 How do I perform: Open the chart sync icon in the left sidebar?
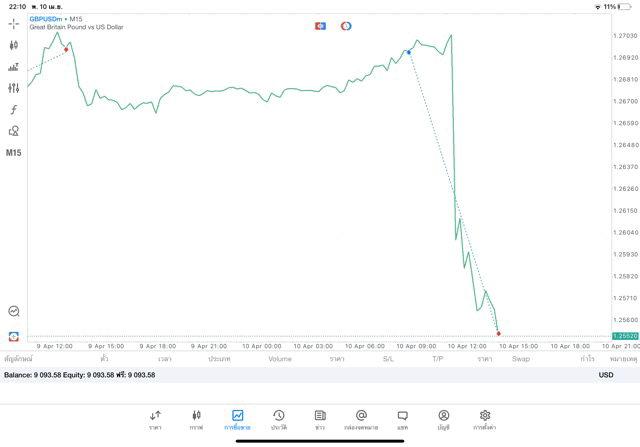pos(13,312)
